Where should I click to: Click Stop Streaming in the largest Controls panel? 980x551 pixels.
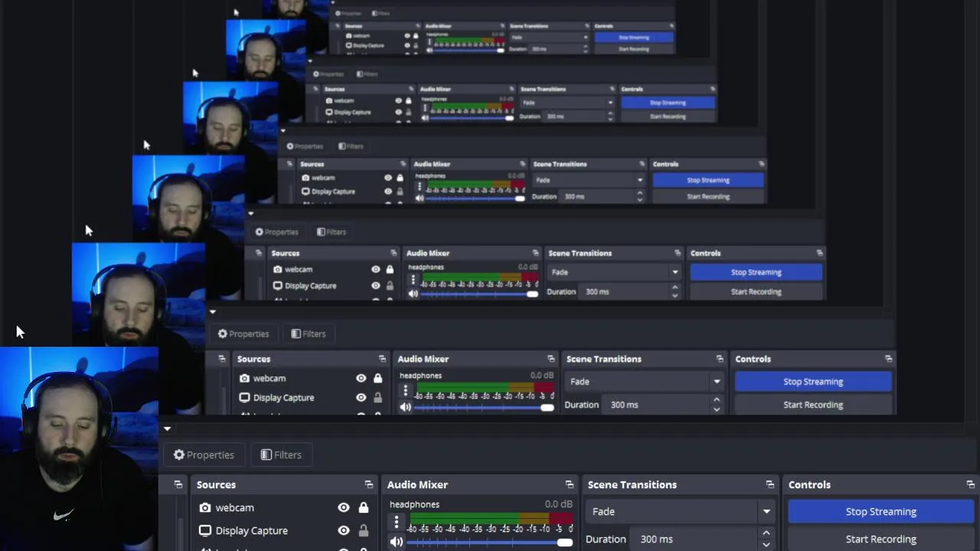click(x=880, y=511)
